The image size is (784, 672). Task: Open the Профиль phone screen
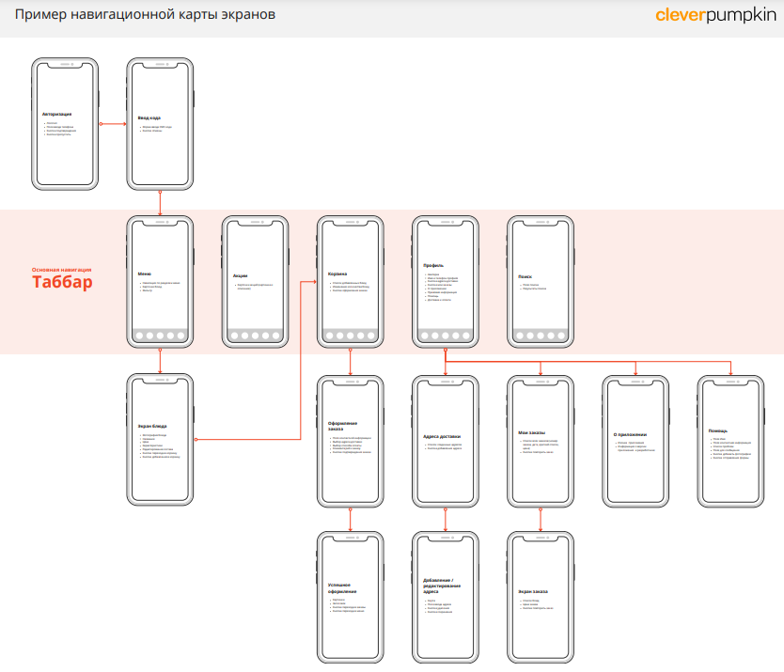pyautogui.click(x=446, y=282)
